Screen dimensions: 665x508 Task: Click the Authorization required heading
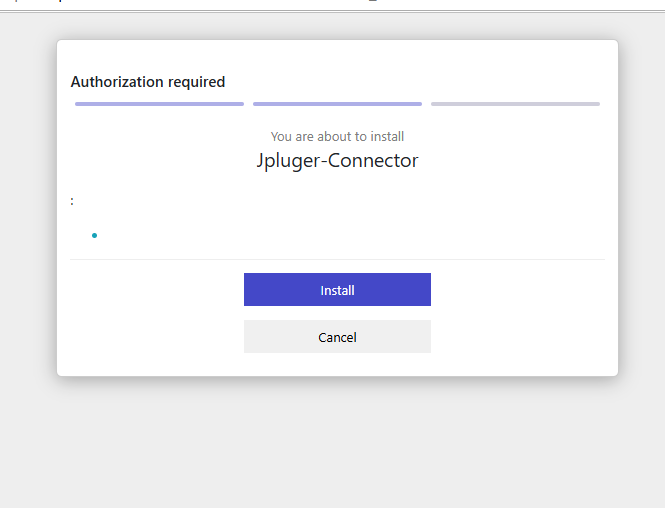tap(148, 82)
